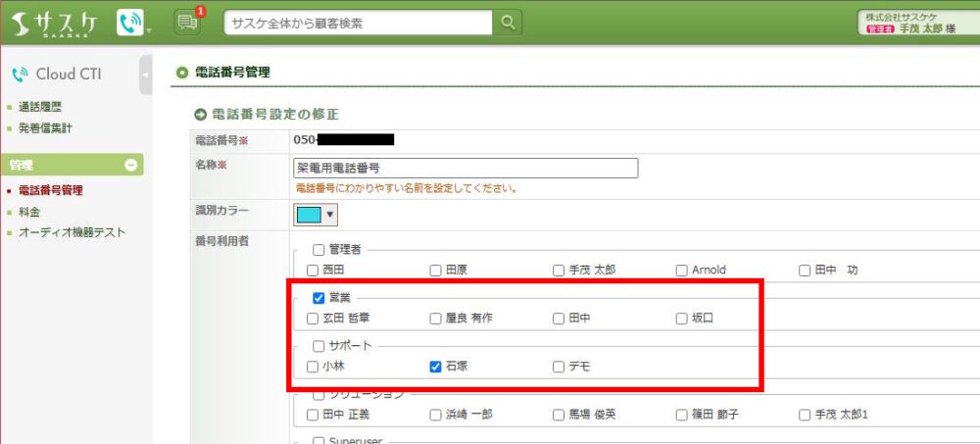980x444 pixels.
Task: Click the magnifier search button
Action: coord(507,23)
